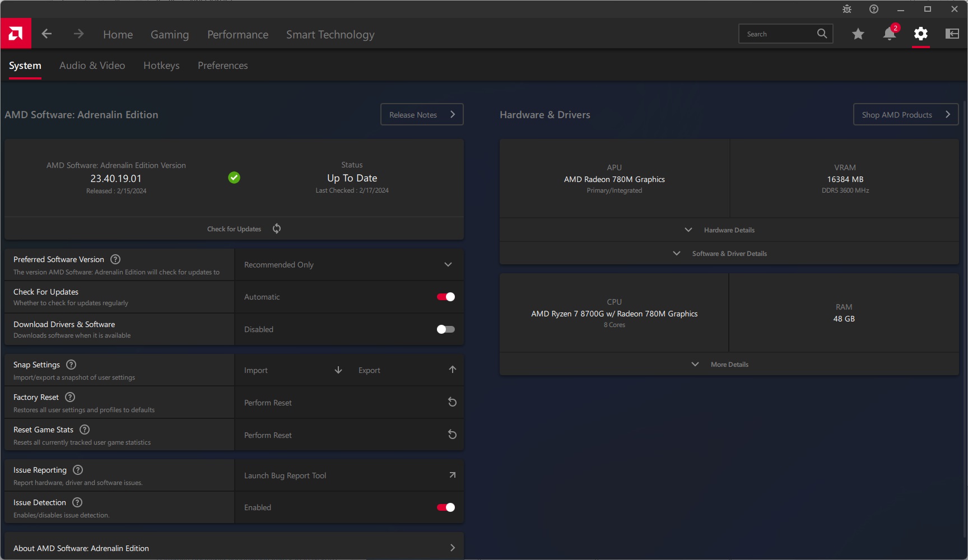Open settings gear icon

[921, 34]
